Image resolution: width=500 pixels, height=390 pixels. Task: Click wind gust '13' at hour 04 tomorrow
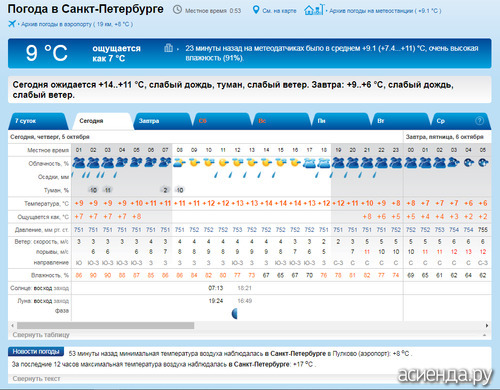(x=468, y=252)
